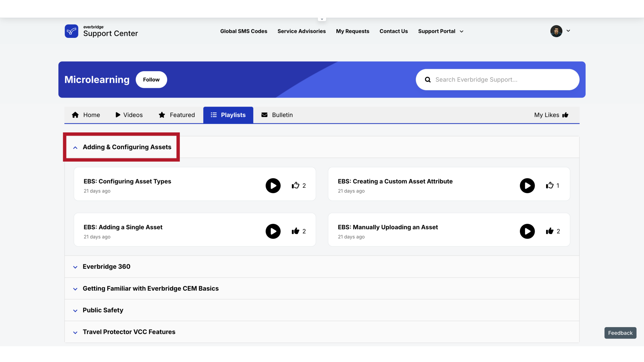This screenshot has width=644, height=362.
Task: Like the EBS: Configuring Asset Types video
Action: pyautogui.click(x=296, y=185)
